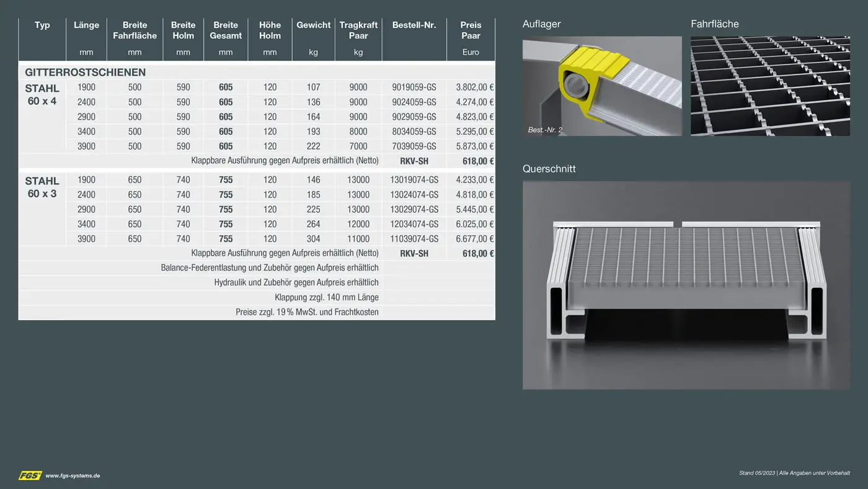Click the Best.-Nr. 2 image caption

coord(545,130)
